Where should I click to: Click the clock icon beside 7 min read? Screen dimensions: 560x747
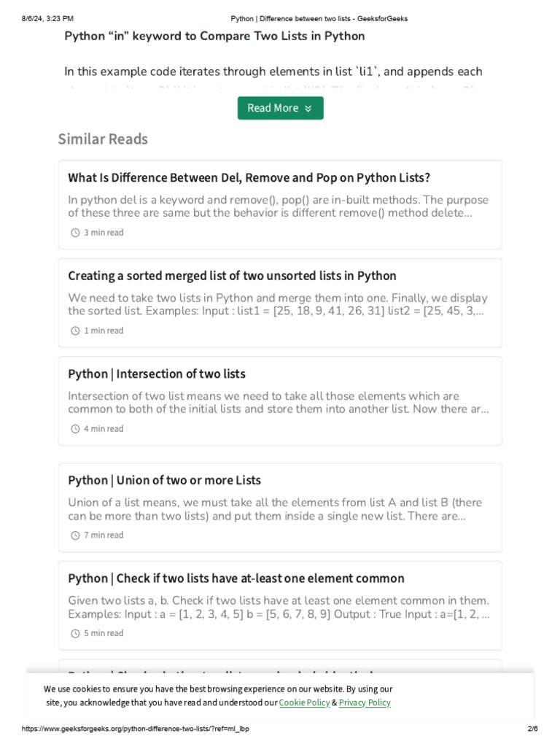[x=74, y=535]
